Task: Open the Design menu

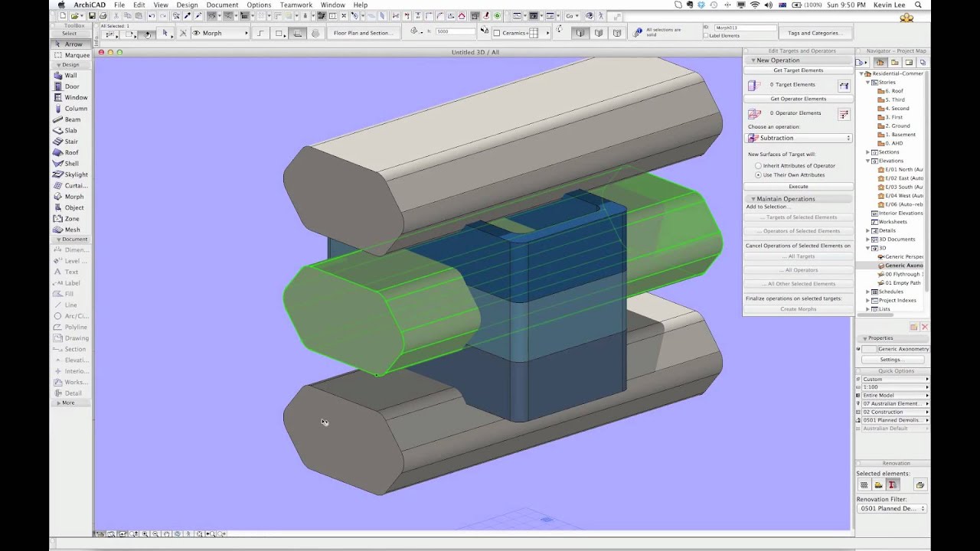Action: click(187, 5)
